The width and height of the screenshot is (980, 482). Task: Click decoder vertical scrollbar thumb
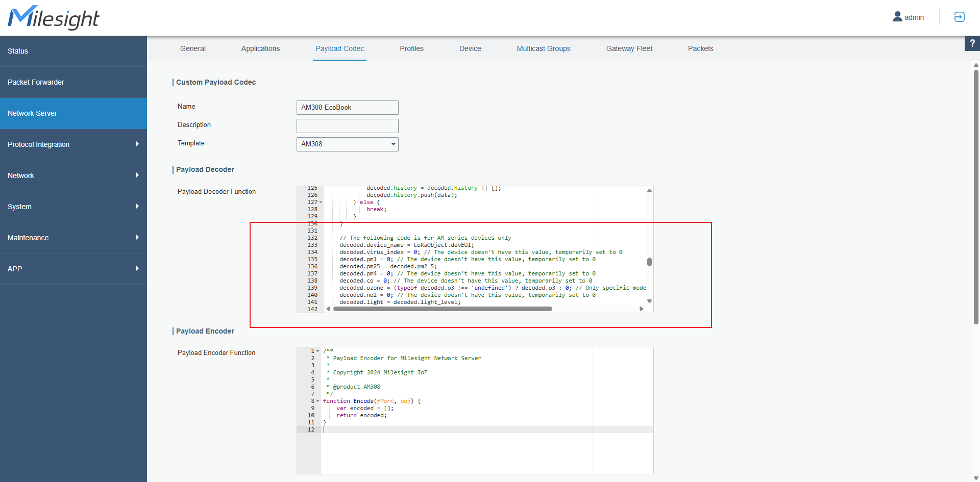649,262
